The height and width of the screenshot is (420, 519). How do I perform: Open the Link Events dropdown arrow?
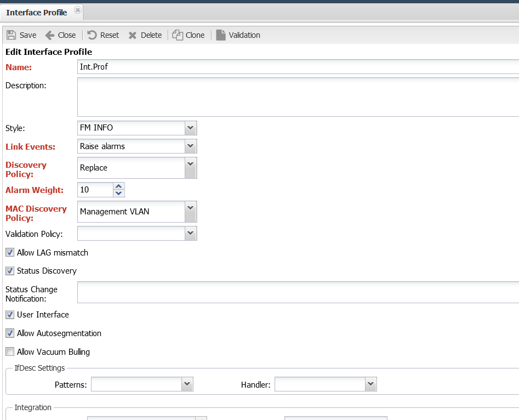point(191,146)
